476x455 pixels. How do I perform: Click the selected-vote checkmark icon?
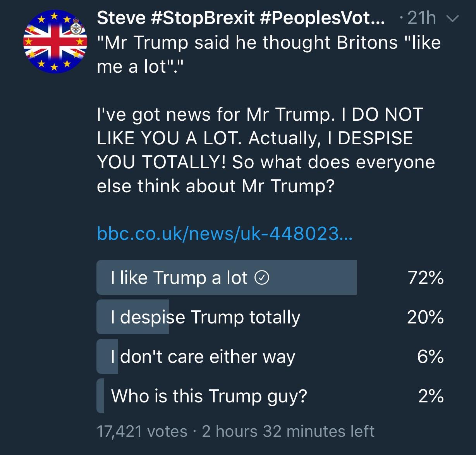(x=262, y=277)
